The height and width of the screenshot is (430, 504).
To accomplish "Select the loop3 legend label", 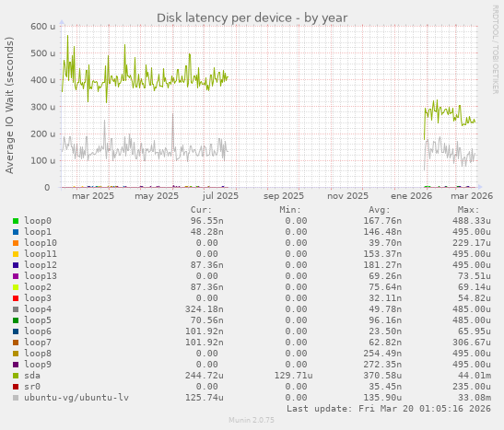I will [x=38, y=298].
